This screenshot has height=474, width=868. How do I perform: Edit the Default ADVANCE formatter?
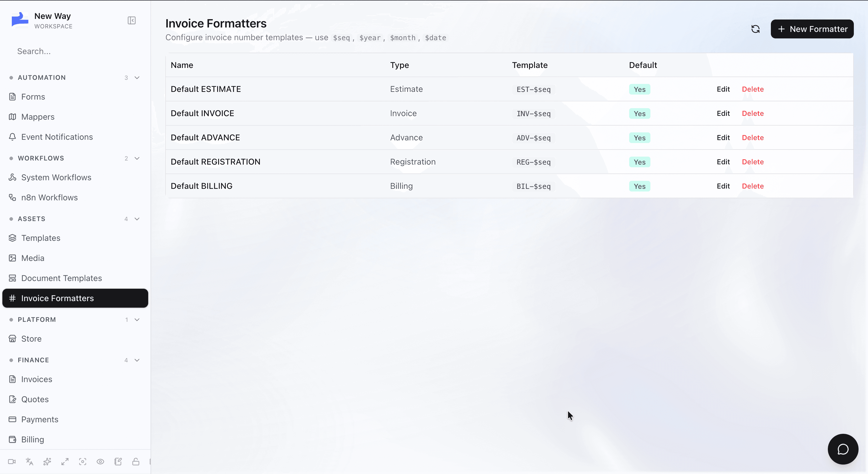(x=723, y=138)
